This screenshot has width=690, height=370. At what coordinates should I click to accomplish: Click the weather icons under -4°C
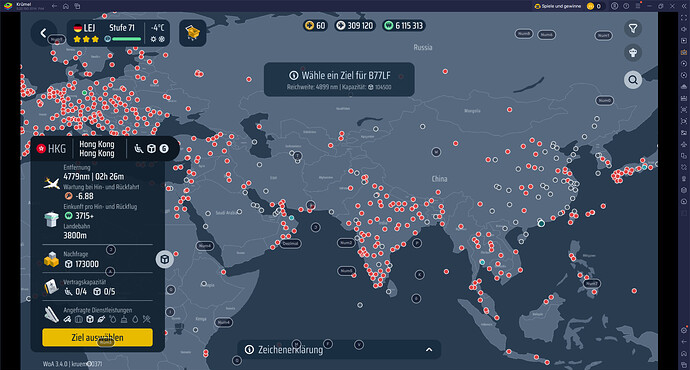[158, 39]
